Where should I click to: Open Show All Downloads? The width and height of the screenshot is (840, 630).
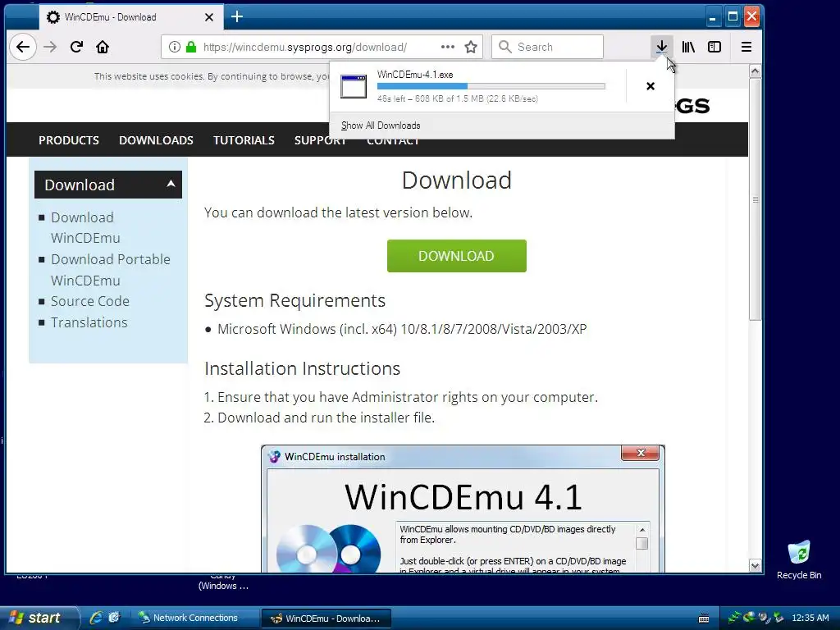point(381,126)
